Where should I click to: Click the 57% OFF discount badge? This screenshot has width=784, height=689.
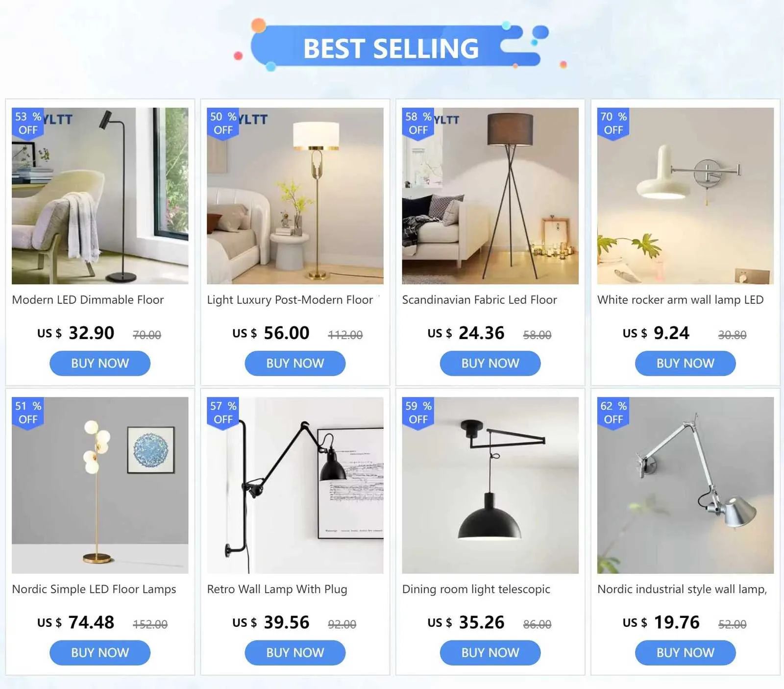tap(223, 413)
